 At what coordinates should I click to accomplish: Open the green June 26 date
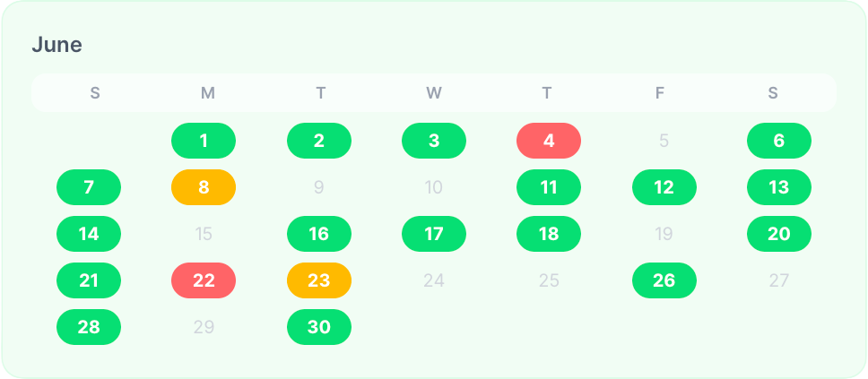pyautogui.click(x=664, y=280)
